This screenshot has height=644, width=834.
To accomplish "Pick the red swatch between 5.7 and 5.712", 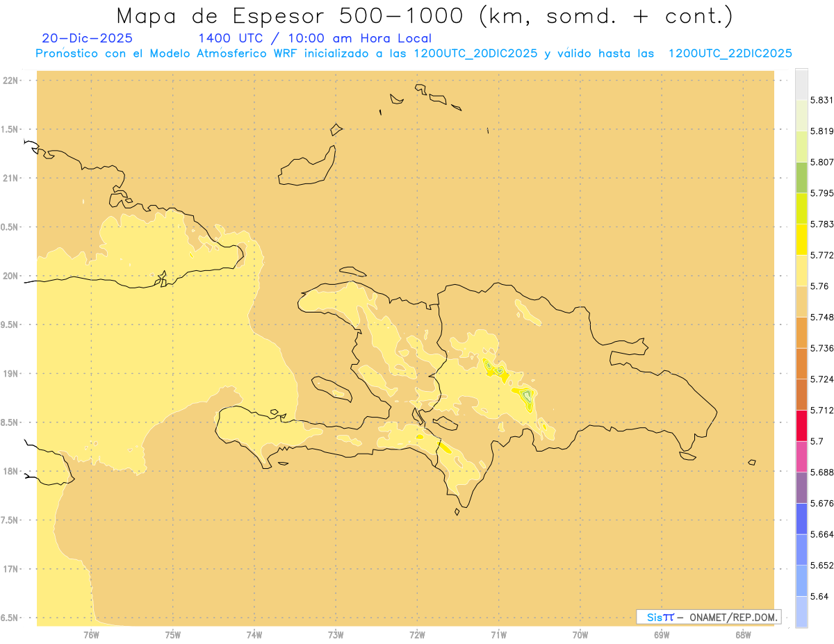I will coord(801,425).
